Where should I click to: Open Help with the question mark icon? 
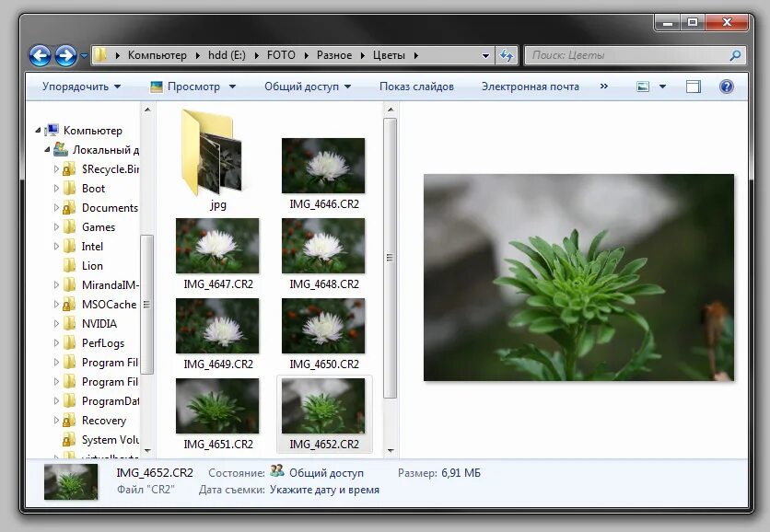pos(727,87)
